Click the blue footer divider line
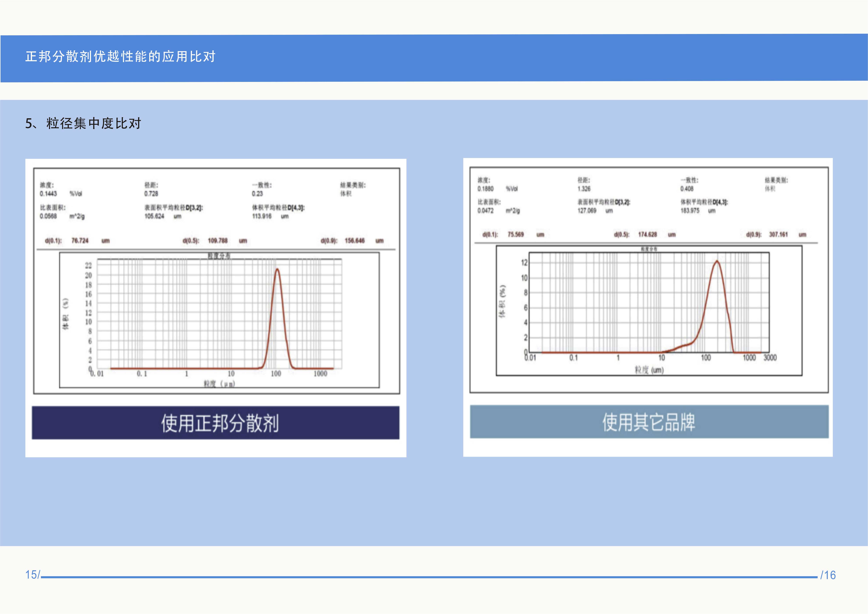 429,577
